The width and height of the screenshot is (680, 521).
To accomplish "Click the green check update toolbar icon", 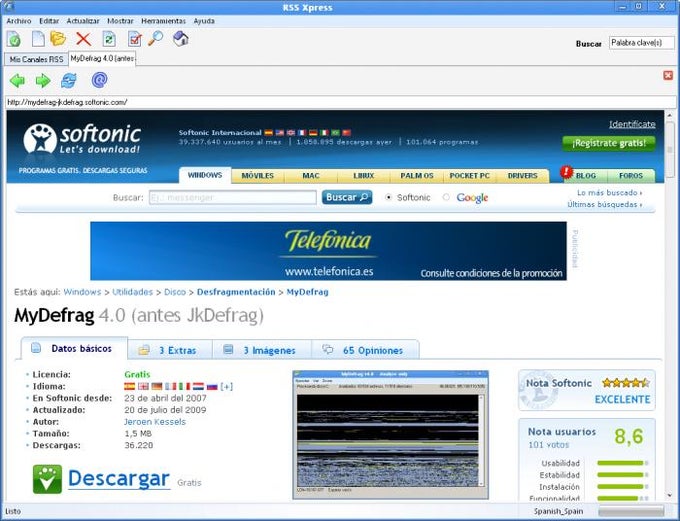I will point(13,39).
